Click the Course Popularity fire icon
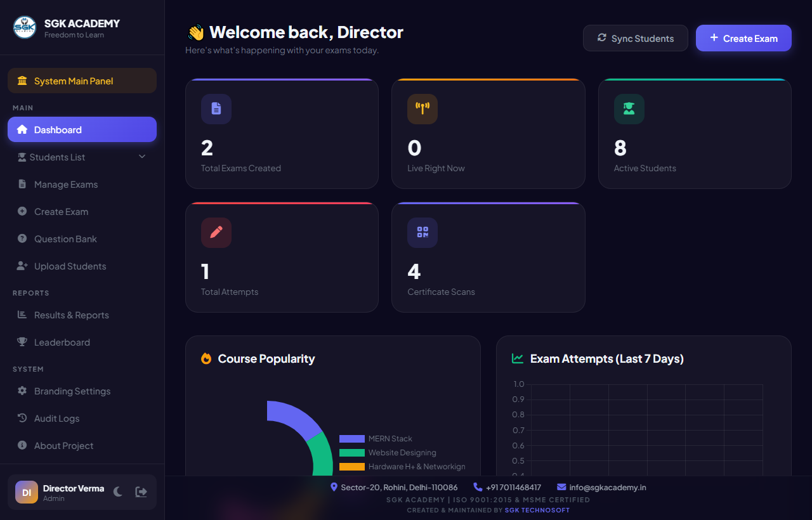This screenshot has height=520, width=812. (x=206, y=358)
